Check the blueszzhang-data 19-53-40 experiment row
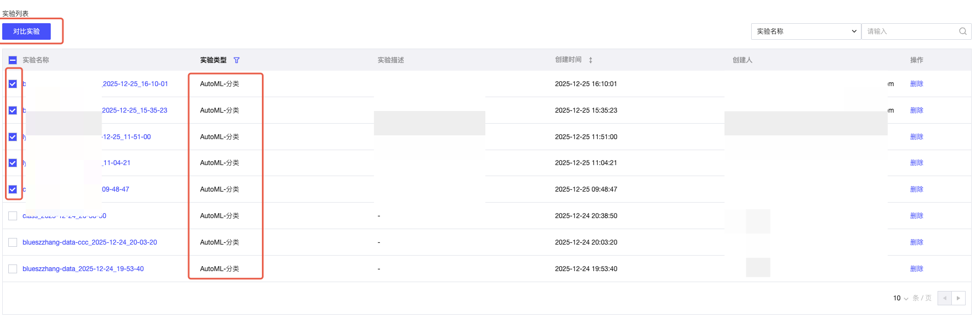This screenshot has height=323, width=980. click(x=13, y=269)
